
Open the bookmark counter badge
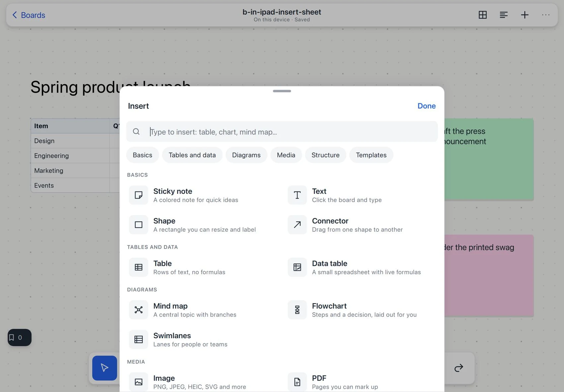(20, 338)
